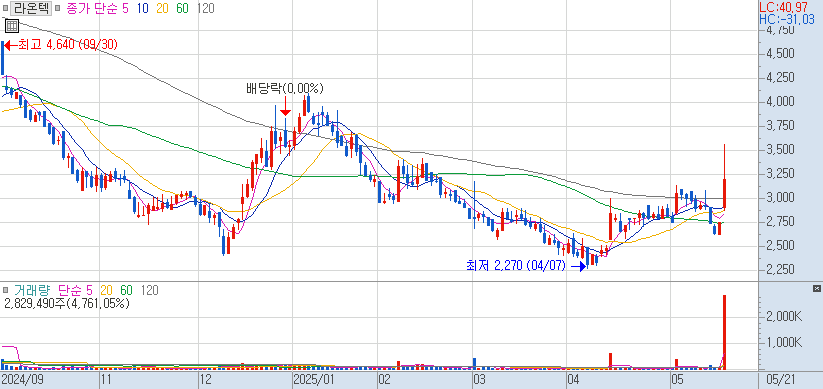Click the 03 month label on the date axis
Image resolution: width=823 pixels, height=389 pixels.
coord(479,379)
